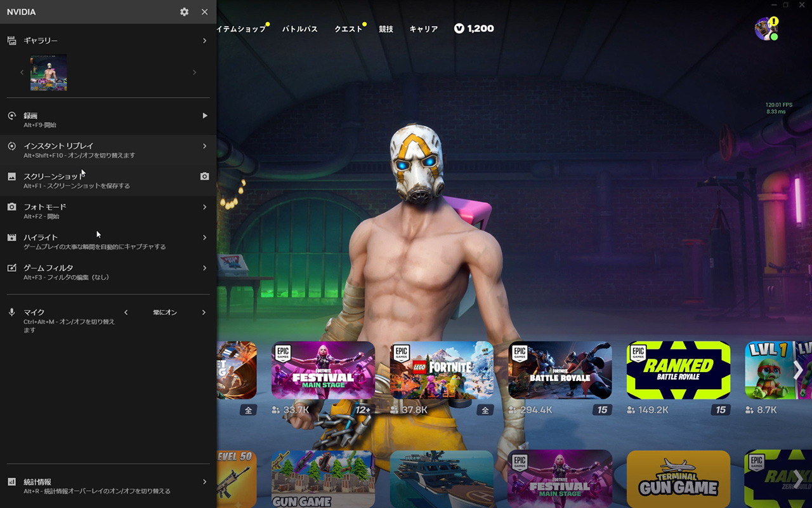Screen dimensions: 812x508
Task: Open the クエスト tab
Action: click(x=348, y=29)
